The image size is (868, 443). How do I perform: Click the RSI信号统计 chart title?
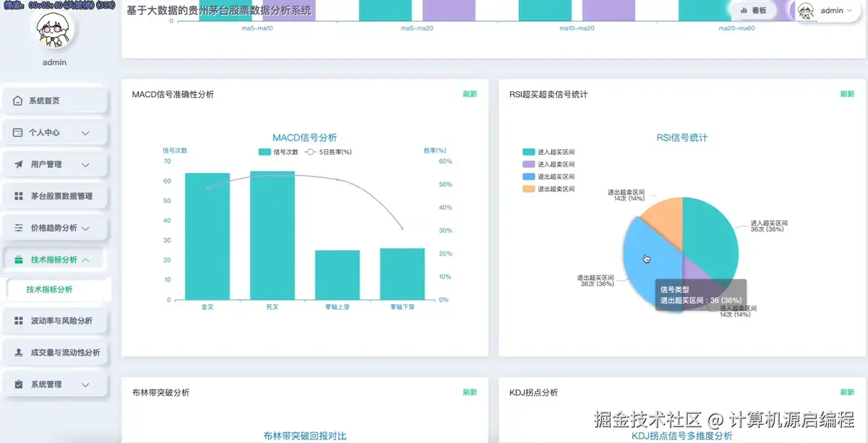point(682,138)
